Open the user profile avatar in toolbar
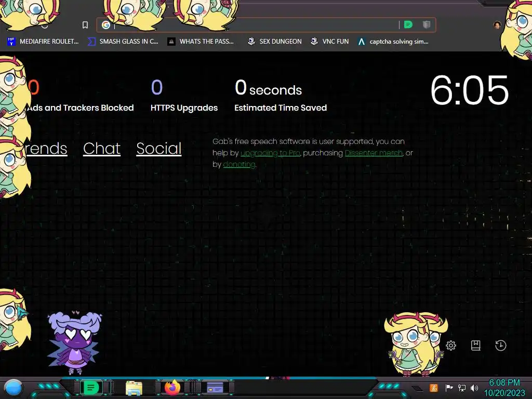Viewport: 532px width, 399px height. pyautogui.click(x=497, y=25)
